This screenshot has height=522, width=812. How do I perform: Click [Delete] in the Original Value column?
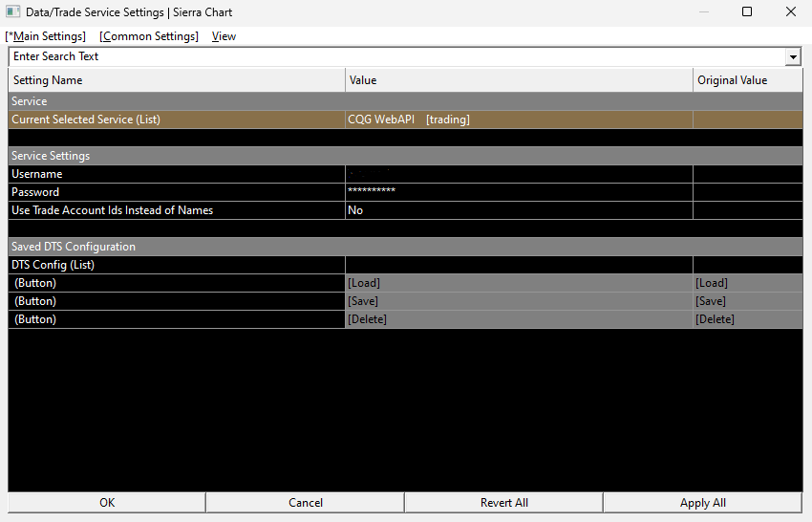point(748,318)
